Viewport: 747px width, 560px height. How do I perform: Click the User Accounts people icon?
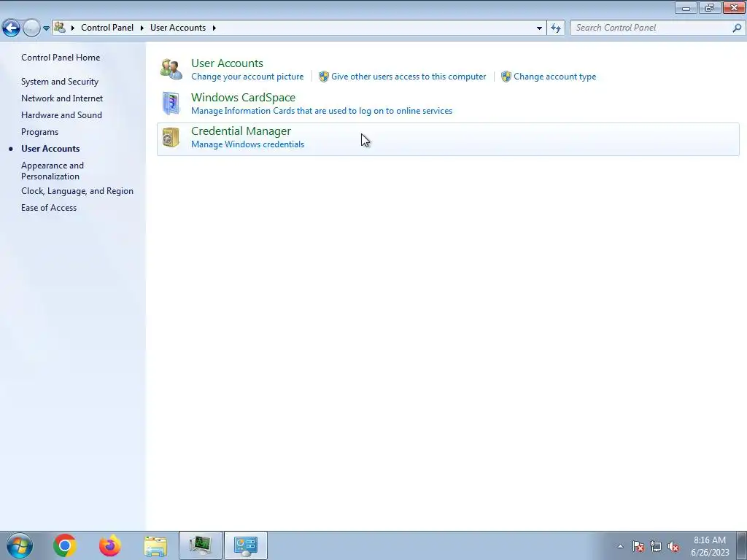click(x=171, y=69)
